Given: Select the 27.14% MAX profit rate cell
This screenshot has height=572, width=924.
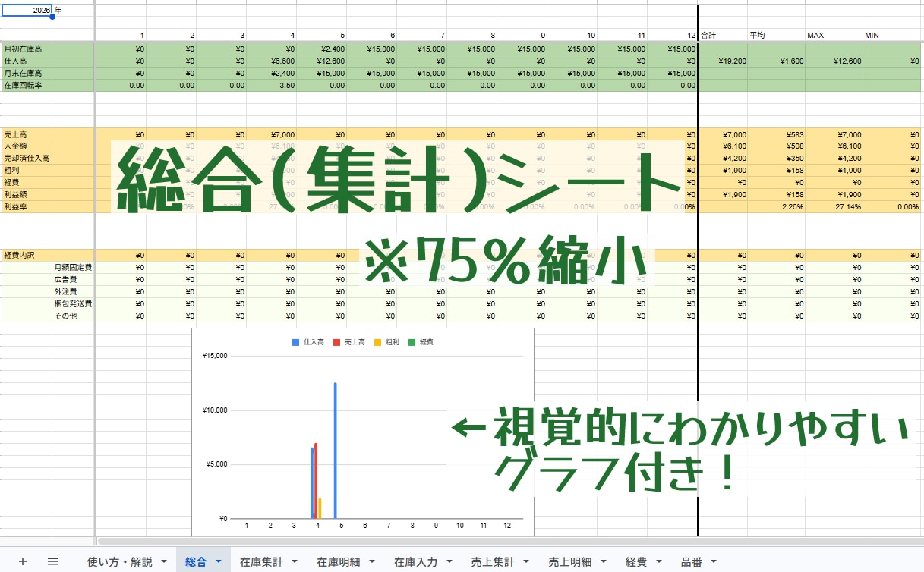Looking at the screenshot, I should pos(834,207).
